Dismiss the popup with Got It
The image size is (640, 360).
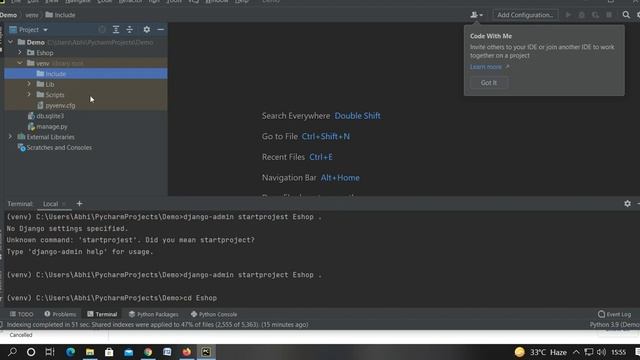(x=489, y=83)
